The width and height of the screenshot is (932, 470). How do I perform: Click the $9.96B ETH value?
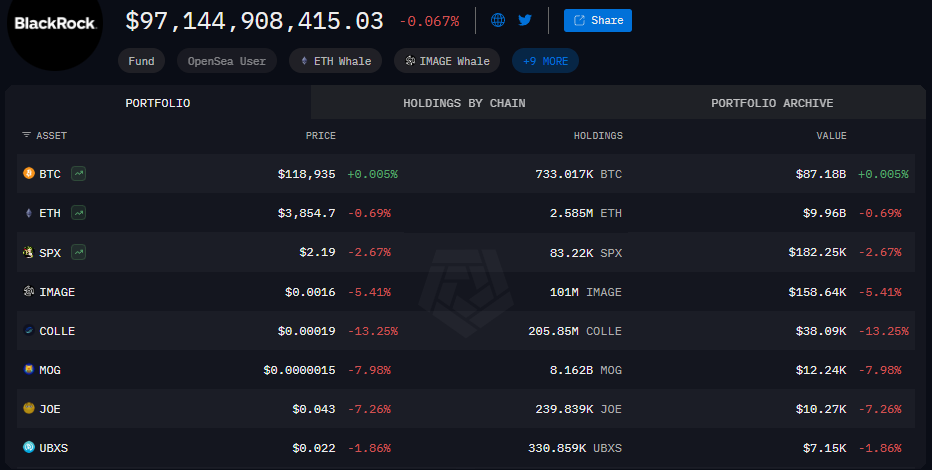point(824,213)
